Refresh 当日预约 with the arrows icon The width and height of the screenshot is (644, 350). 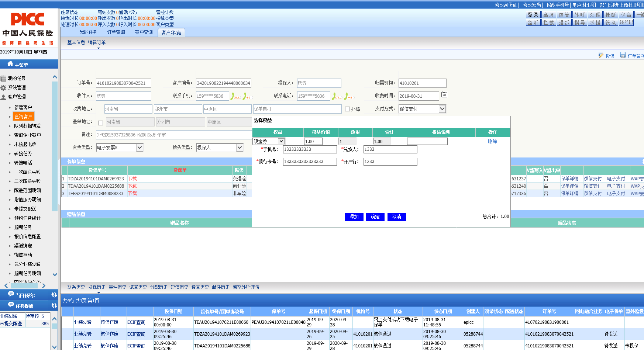[54, 295]
